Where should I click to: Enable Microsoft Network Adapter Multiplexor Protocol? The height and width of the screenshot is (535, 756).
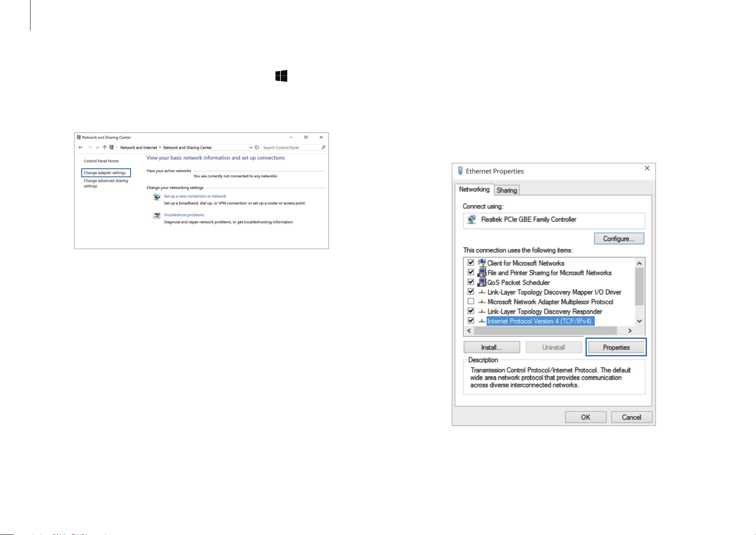point(471,301)
